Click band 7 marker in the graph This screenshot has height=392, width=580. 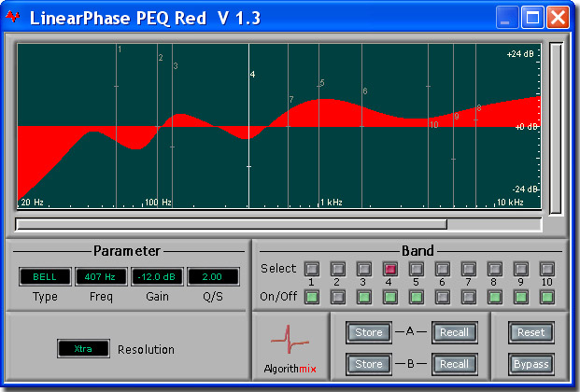291,100
